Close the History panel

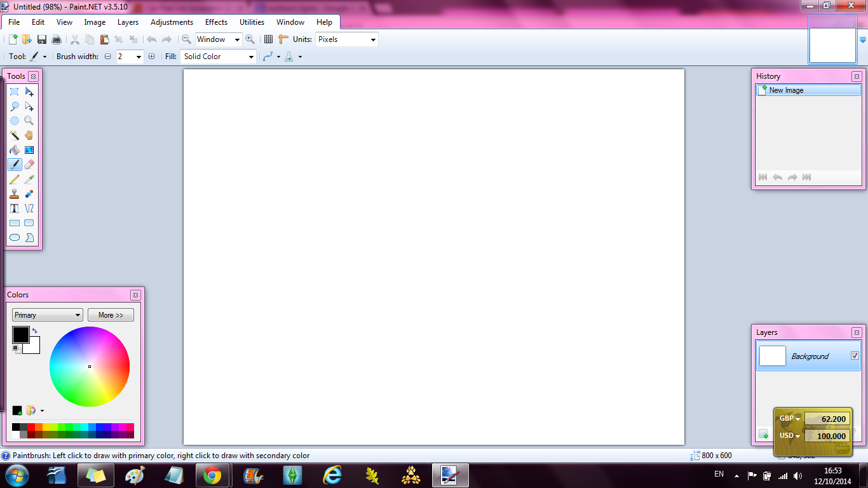[857, 76]
